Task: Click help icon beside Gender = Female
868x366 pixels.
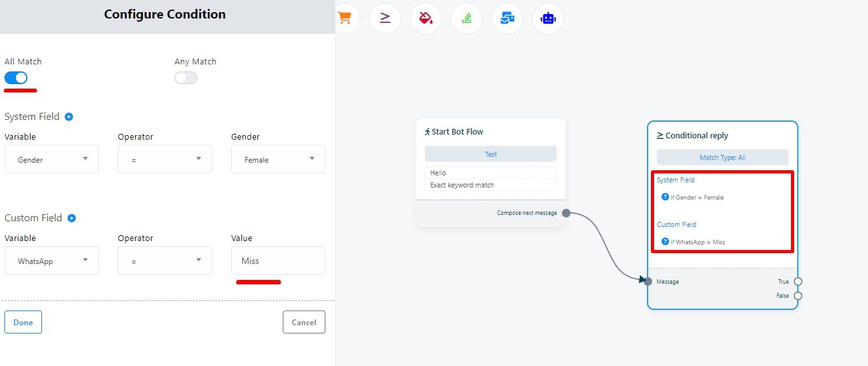Action: (665, 197)
